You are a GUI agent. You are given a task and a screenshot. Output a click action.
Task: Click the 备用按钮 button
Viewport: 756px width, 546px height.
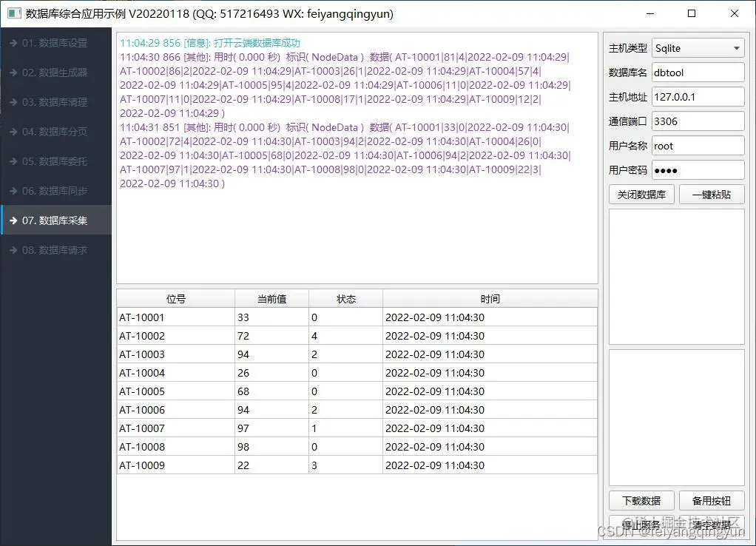point(712,501)
